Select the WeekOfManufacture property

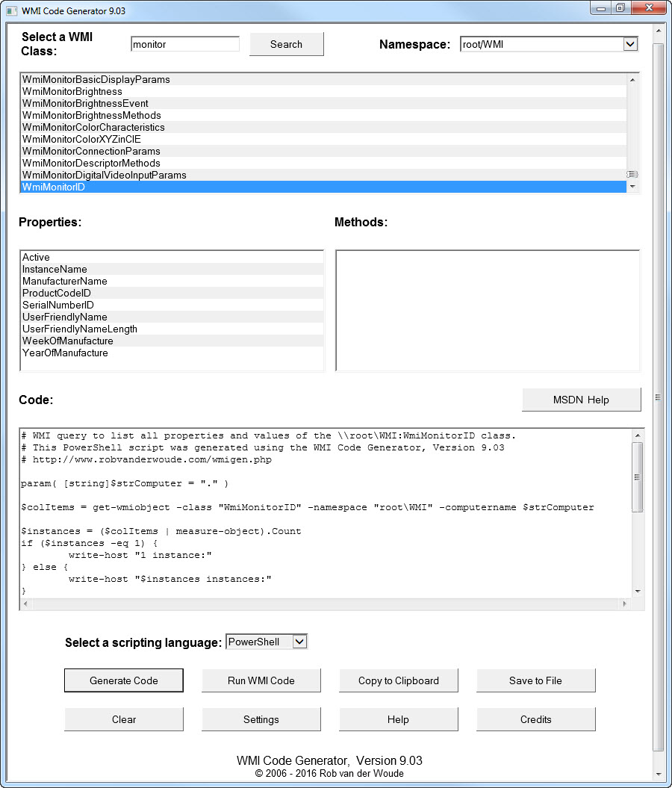point(172,341)
